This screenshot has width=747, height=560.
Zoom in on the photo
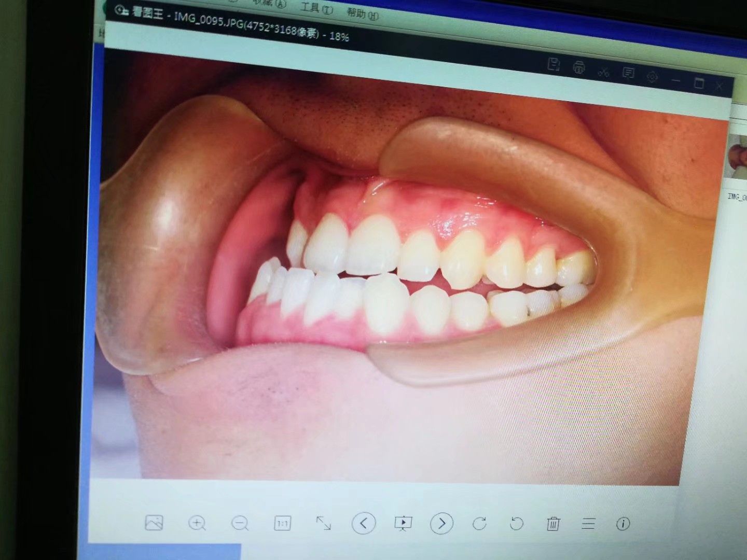[x=197, y=523]
